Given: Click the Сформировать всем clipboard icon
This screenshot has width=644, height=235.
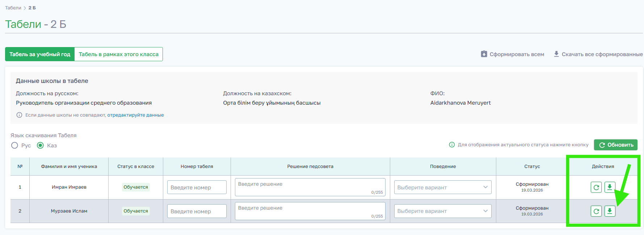Looking at the screenshot, I should [484, 54].
